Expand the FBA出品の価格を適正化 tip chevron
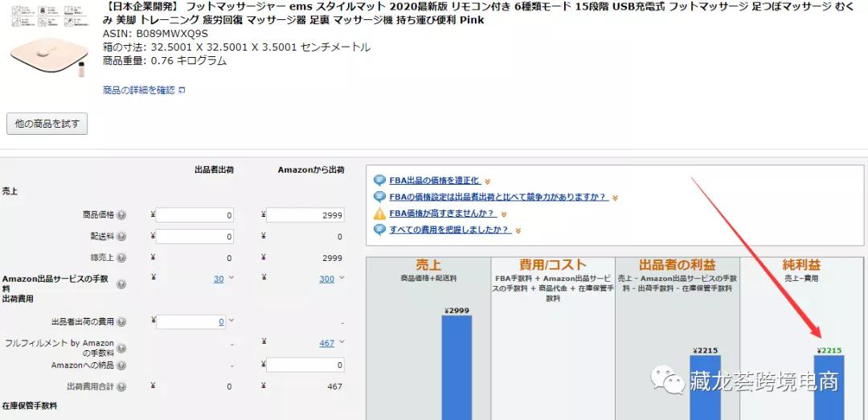This screenshot has height=420, width=868. pyautogui.click(x=487, y=181)
